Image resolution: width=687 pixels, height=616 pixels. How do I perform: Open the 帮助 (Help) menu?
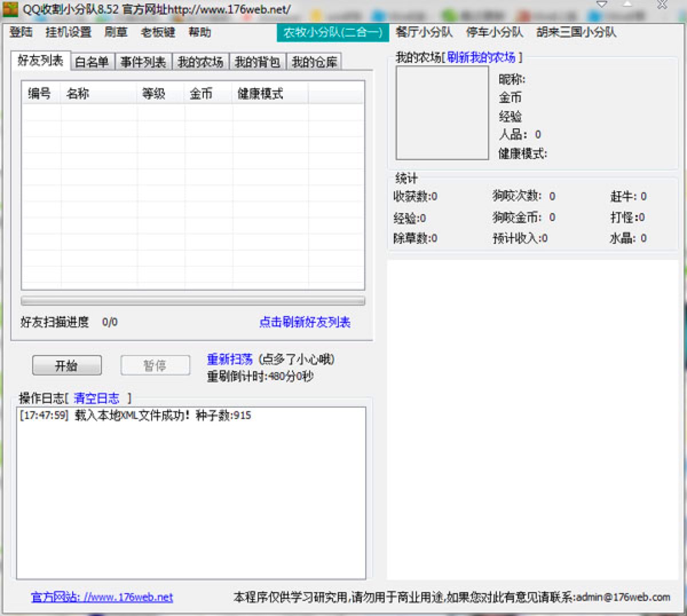click(x=200, y=33)
